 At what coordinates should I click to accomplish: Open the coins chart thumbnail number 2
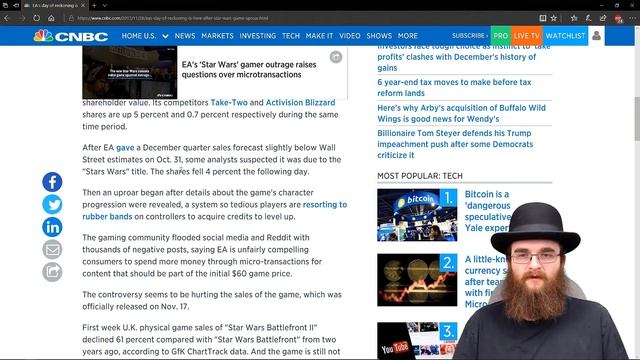click(x=417, y=280)
